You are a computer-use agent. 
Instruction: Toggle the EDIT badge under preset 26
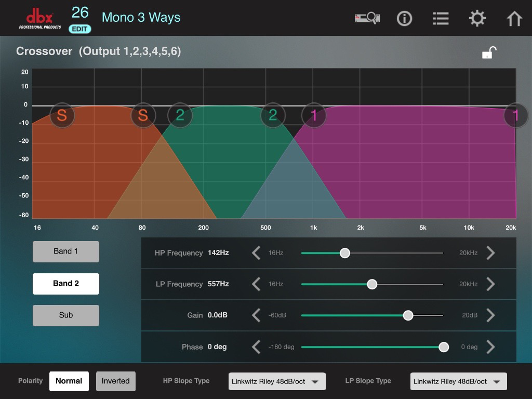point(79,29)
